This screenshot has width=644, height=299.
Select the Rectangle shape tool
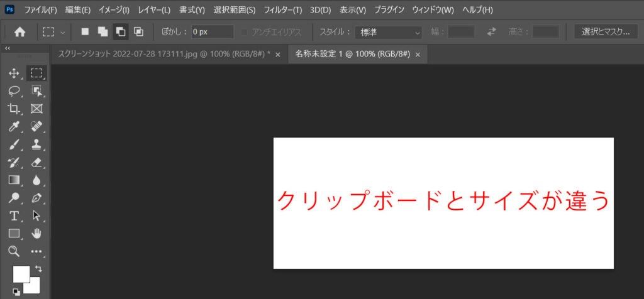coord(14,234)
